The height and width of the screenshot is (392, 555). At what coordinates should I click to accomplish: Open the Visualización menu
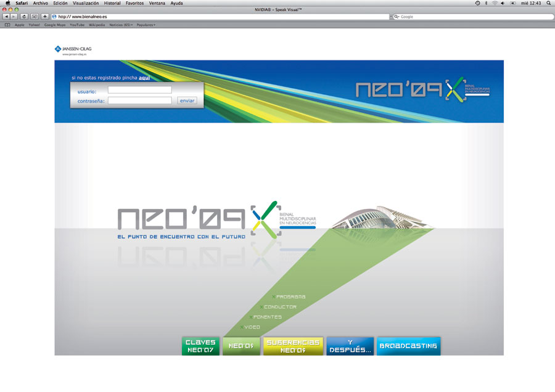tap(86, 3)
